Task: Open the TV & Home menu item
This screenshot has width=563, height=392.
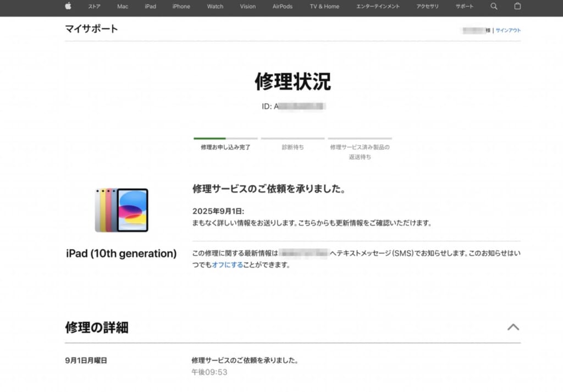Action: pos(324,7)
